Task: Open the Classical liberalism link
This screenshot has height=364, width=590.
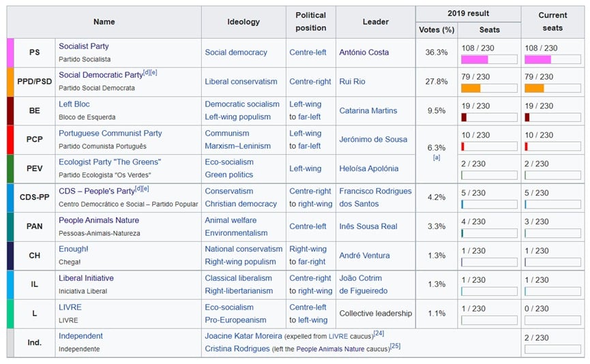Action: point(238,278)
